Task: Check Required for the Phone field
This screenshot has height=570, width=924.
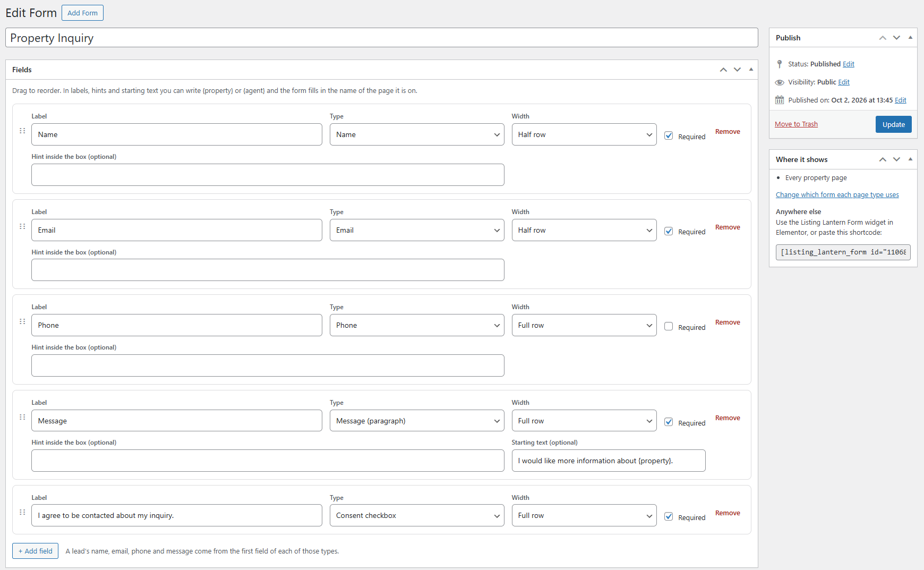Action: click(x=669, y=326)
